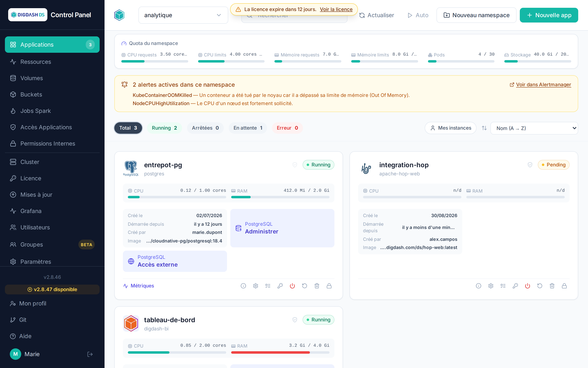Screen dimensions: 588x368
Task: Click the shield icon beside integration-hop status
Action: click(x=530, y=165)
